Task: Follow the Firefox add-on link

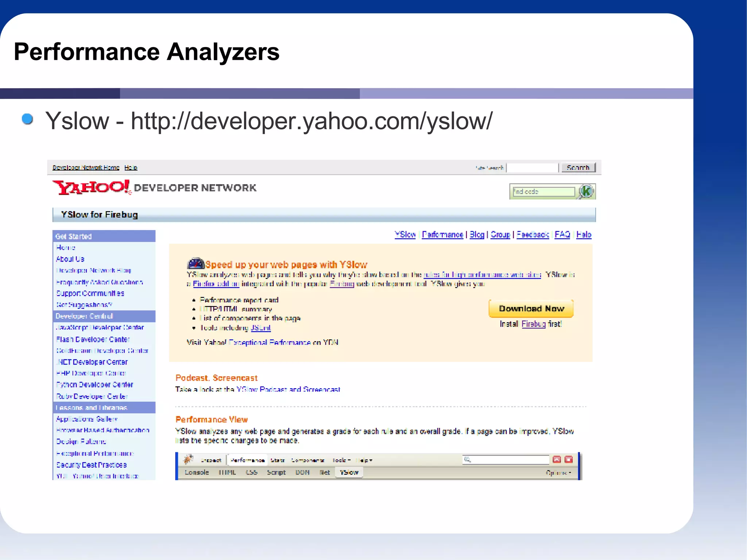Action: (x=216, y=284)
